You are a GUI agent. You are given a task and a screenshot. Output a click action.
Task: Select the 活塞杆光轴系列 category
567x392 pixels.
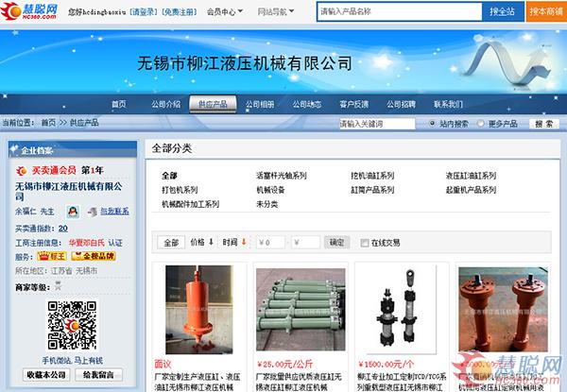coord(282,176)
